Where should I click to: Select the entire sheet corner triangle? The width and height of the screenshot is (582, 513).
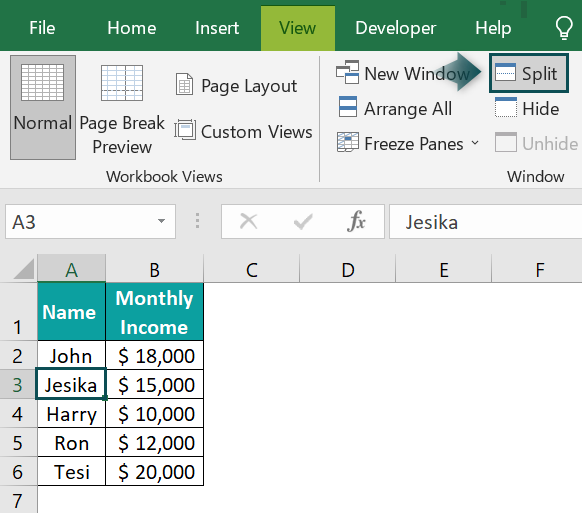point(24,269)
